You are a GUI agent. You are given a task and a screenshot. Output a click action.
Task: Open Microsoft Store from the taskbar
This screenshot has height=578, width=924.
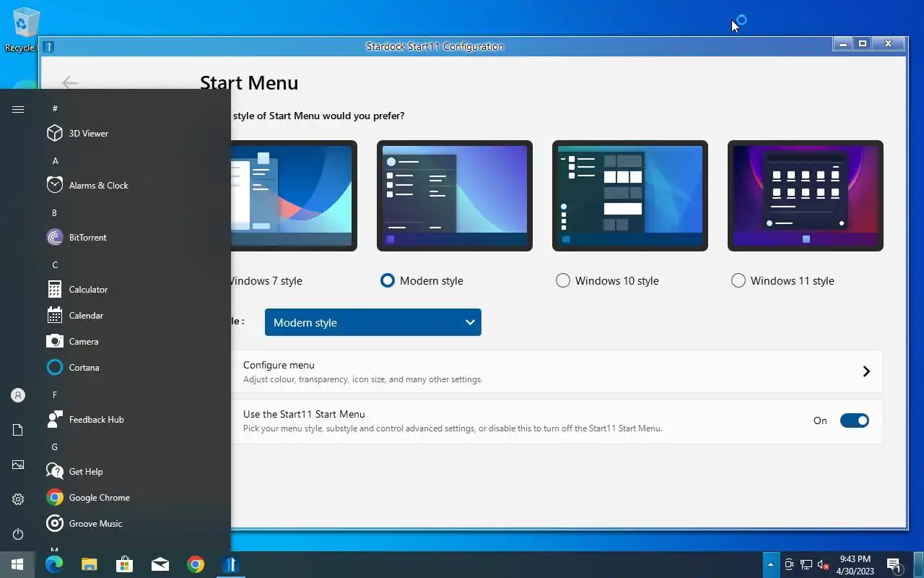[x=124, y=564]
